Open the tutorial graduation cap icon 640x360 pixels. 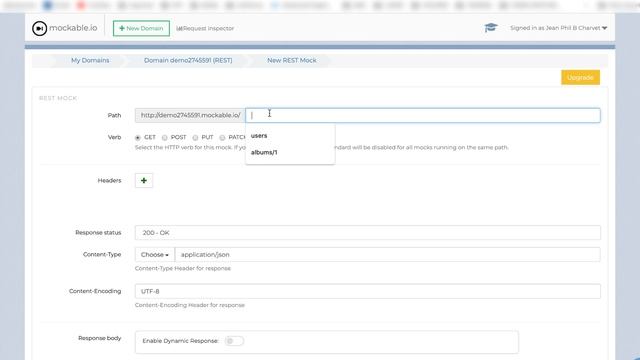click(x=491, y=28)
